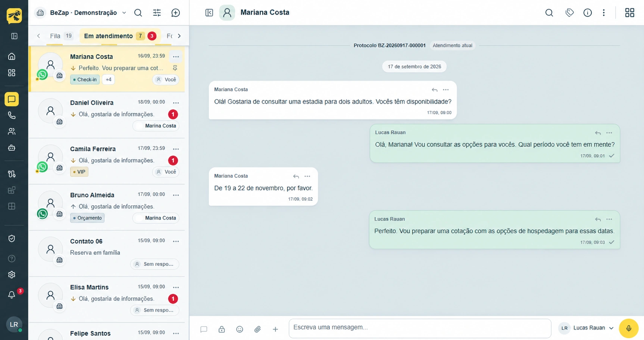The image size is (644, 340).
Task: Toggle pin on Mariana Costa conversation
Action: (x=175, y=68)
